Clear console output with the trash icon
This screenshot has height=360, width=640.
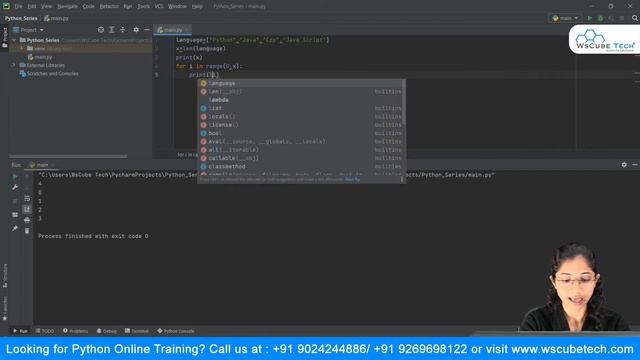pos(27,231)
